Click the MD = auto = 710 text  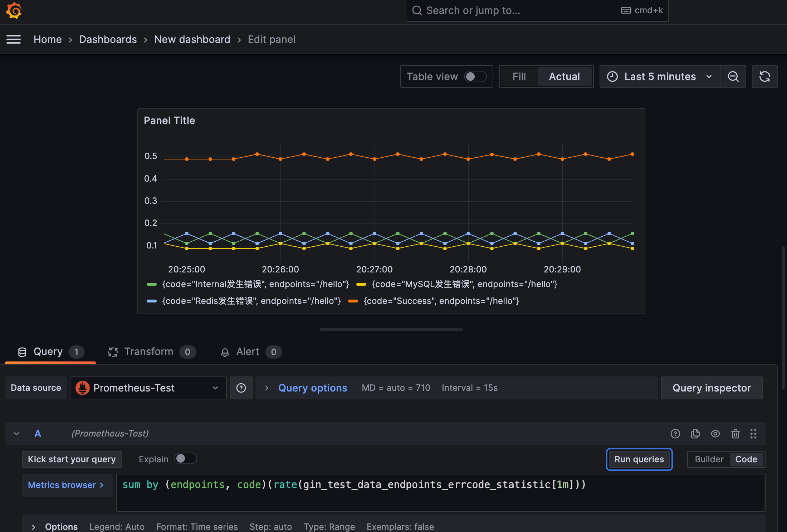[396, 388]
